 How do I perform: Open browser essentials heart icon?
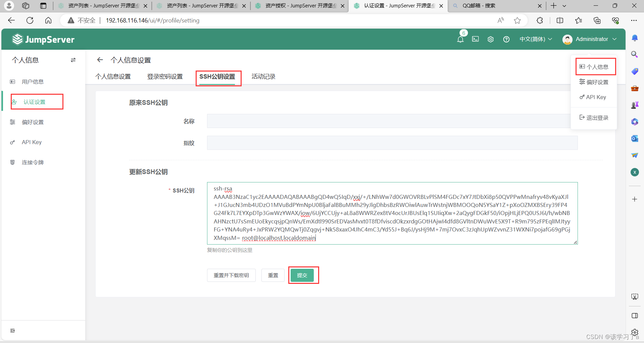coord(615,20)
